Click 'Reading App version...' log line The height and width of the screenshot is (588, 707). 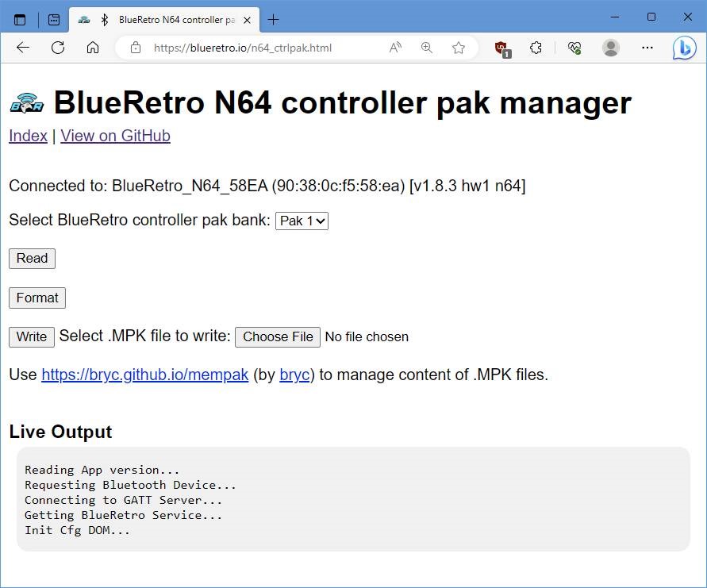tap(102, 470)
